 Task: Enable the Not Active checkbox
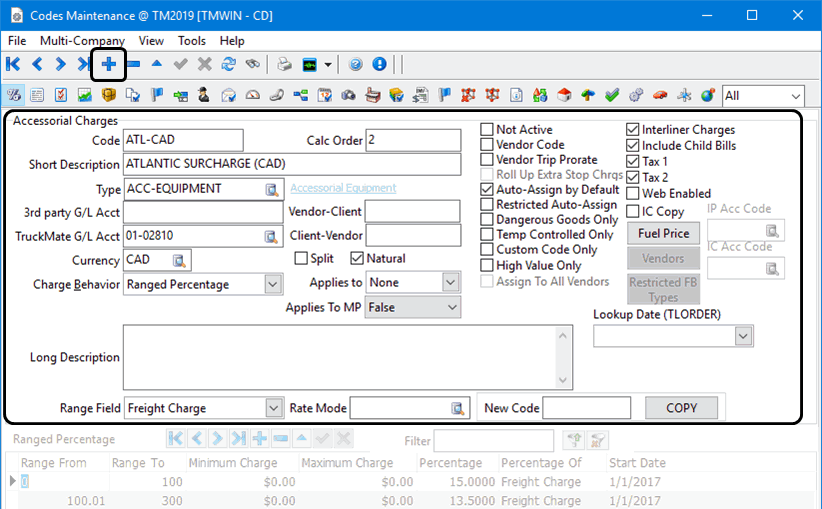pyautogui.click(x=487, y=130)
